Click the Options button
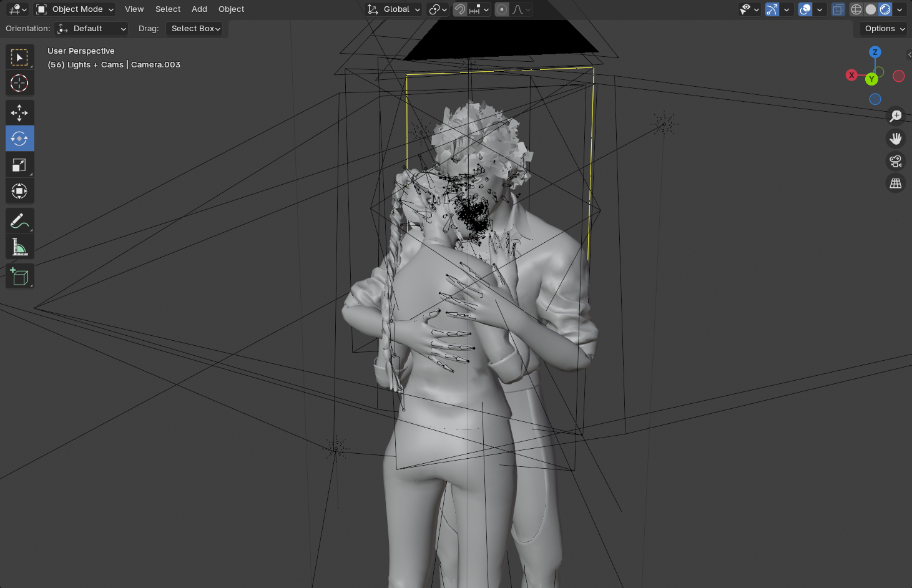The image size is (912, 588). point(885,29)
